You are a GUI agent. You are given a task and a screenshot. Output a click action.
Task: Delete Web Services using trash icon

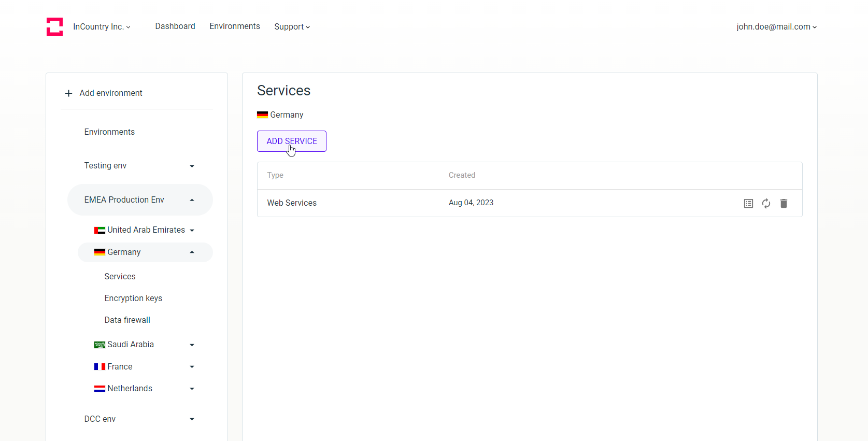784,204
